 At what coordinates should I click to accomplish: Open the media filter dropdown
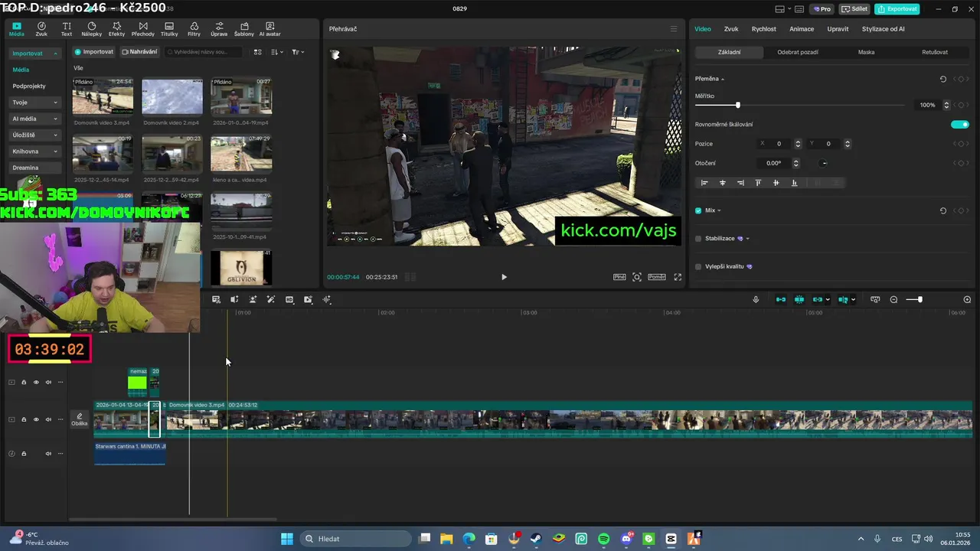coord(298,52)
